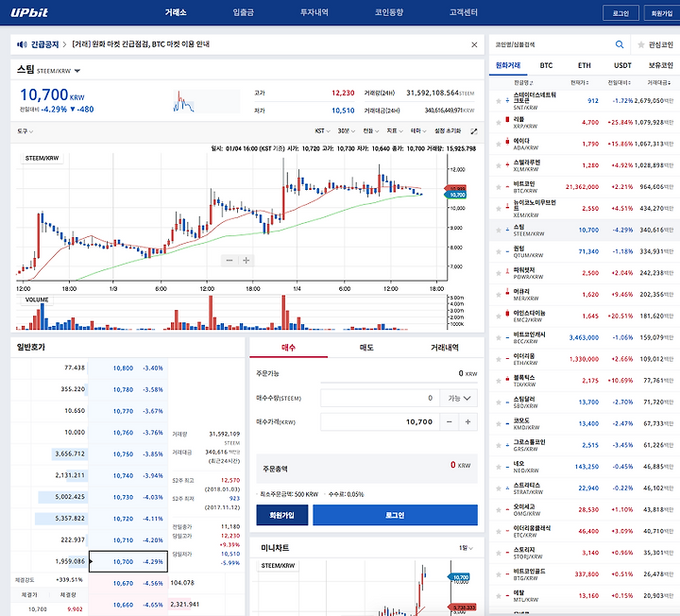Open the 30-minute interval dropdown
The image size is (680, 616).
tap(346, 131)
